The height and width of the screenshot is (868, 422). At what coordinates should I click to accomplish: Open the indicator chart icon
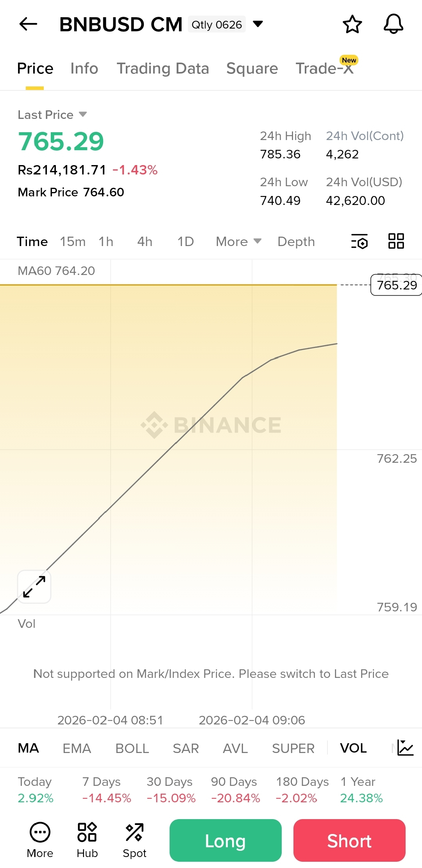(x=405, y=748)
